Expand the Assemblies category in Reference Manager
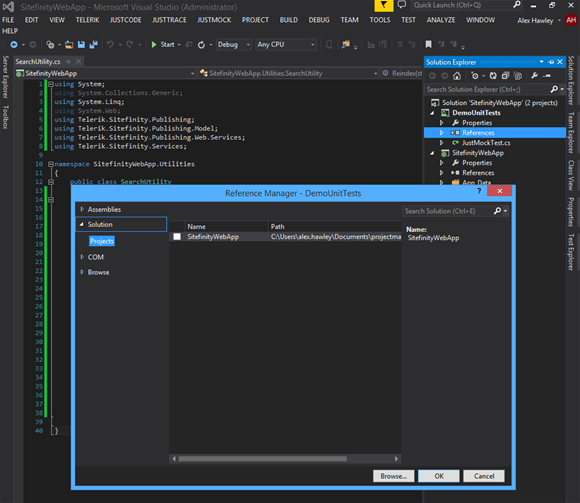This screenshot has width=580, height=503. (x=82, y=209)
